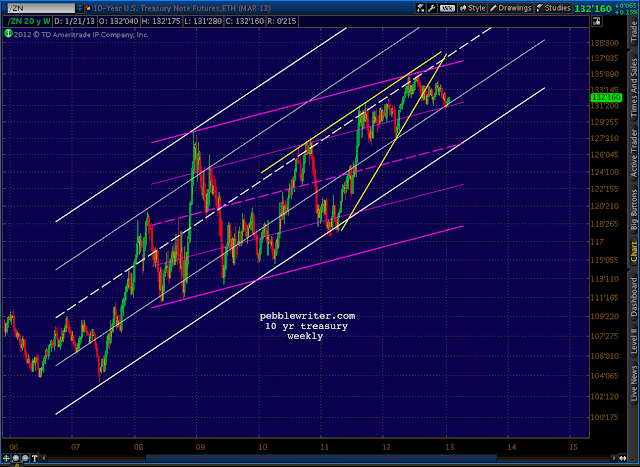This screenshot has width=640, height=467.
Task: Click the zoom in magnifier icon
Action: pyautogui.click(x=16, y=458)
